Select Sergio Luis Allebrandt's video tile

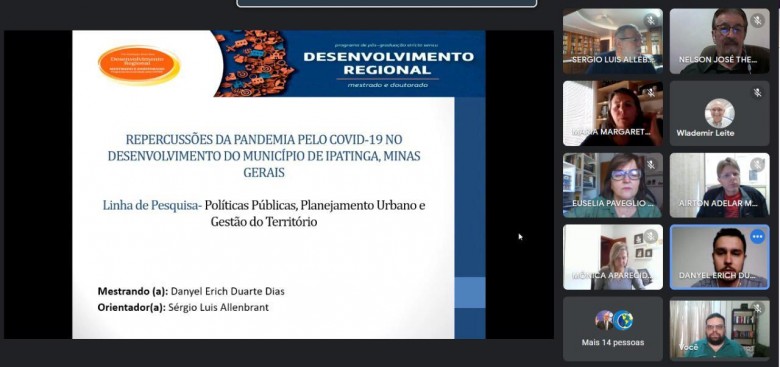tap(613, 41)
